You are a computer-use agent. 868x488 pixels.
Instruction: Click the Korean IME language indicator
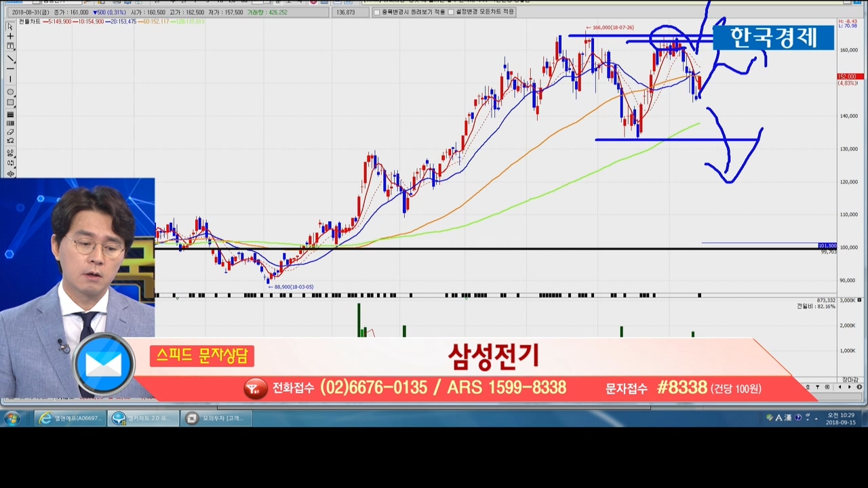(x=778, y=418)
